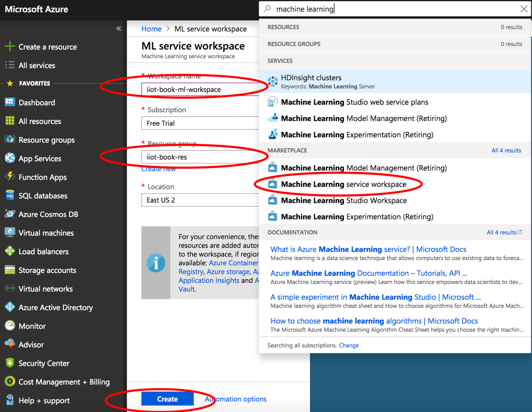Click the Workspace name input field
Viewport: 532px width, 412px height.
[200, 89]
